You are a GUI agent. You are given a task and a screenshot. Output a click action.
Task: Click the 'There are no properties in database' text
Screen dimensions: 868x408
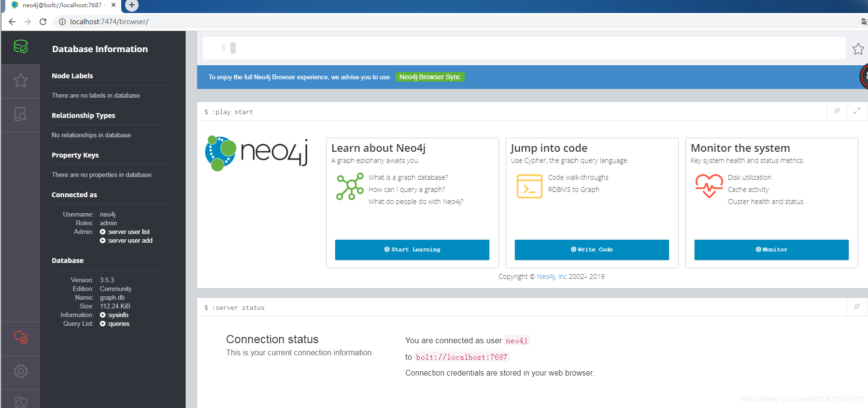pos(101,175)
